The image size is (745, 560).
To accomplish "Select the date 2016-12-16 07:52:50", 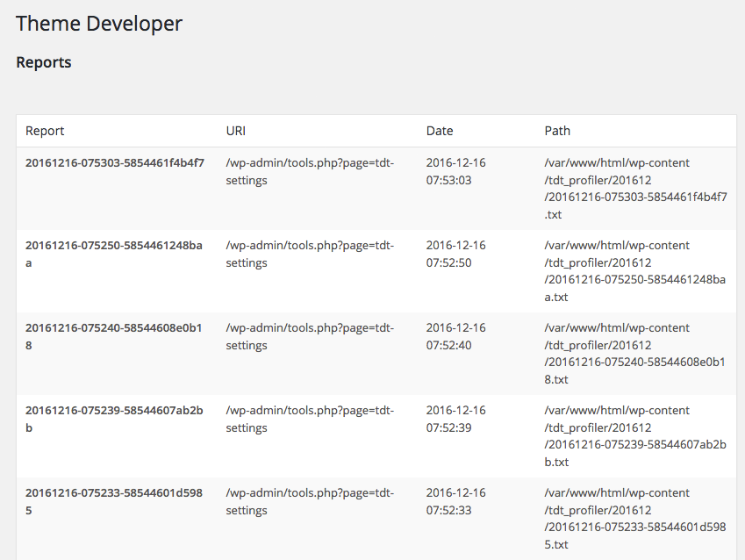I will point(455,254).
